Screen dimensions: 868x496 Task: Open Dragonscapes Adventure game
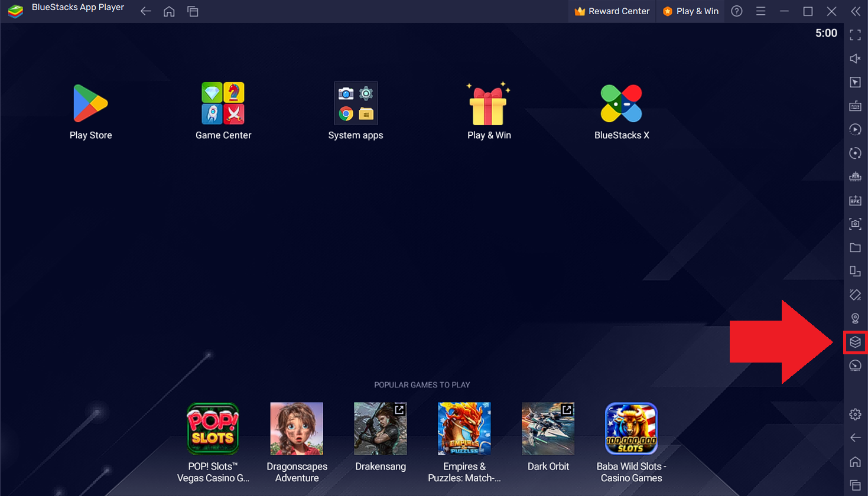297,429
